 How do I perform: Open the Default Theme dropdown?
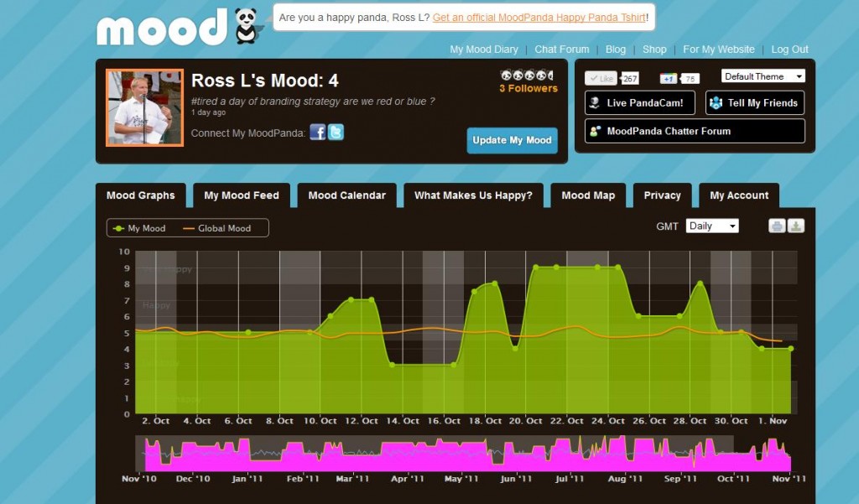763,76
